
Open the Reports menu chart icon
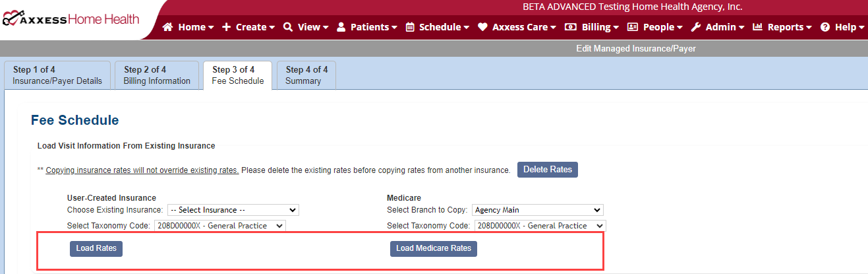click(x=758, y=27)
